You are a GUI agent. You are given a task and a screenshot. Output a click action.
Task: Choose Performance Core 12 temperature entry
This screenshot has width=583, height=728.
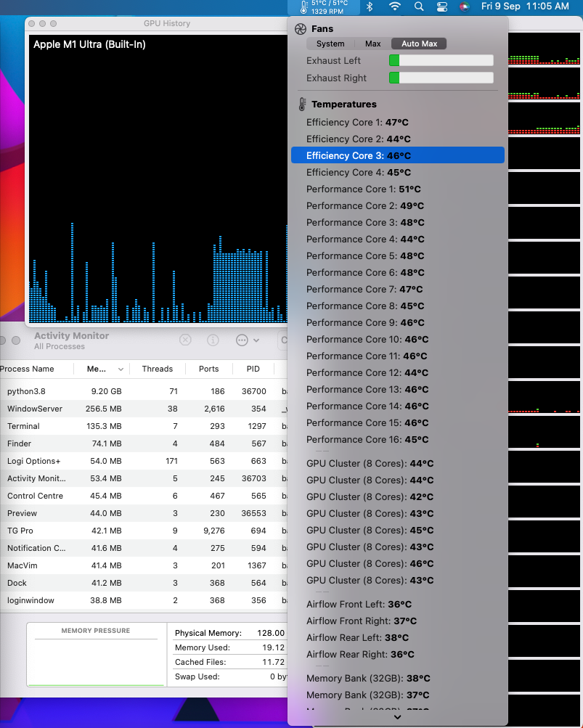[x=398, y=373]
